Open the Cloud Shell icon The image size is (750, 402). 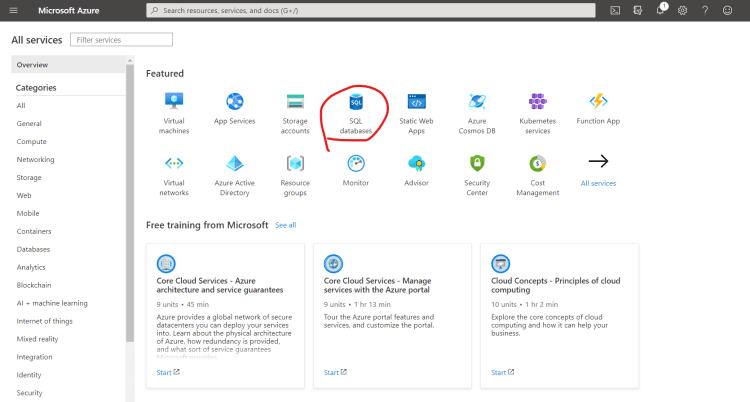click(x=615, y=10)
